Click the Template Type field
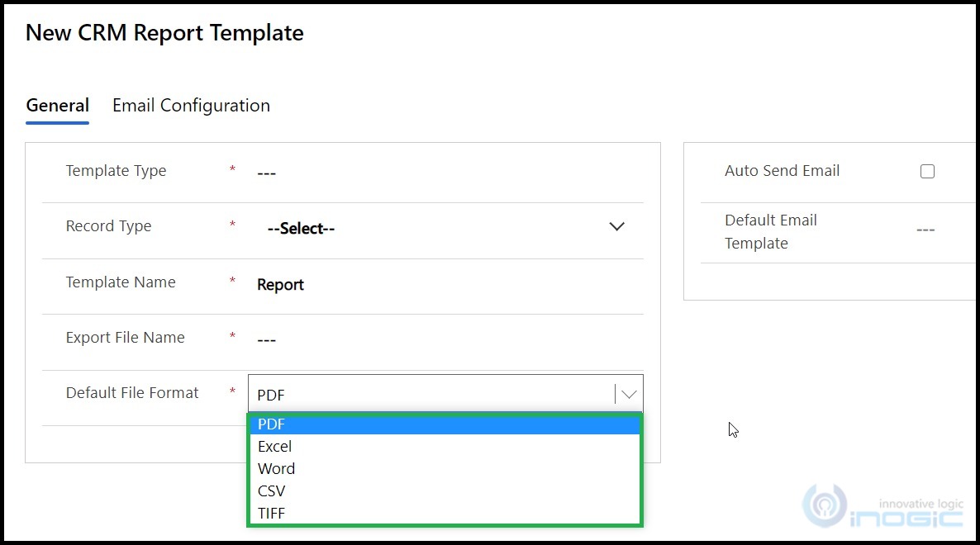 point(445,173)
